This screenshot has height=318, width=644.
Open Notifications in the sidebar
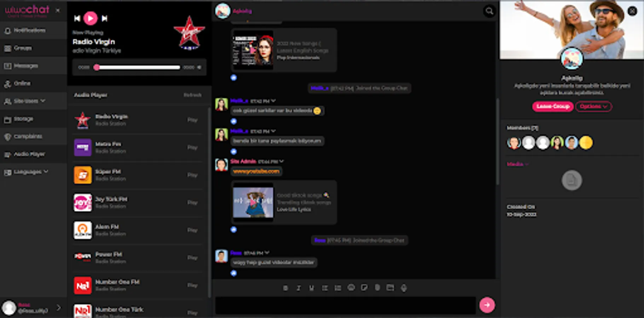click(34, 30)
